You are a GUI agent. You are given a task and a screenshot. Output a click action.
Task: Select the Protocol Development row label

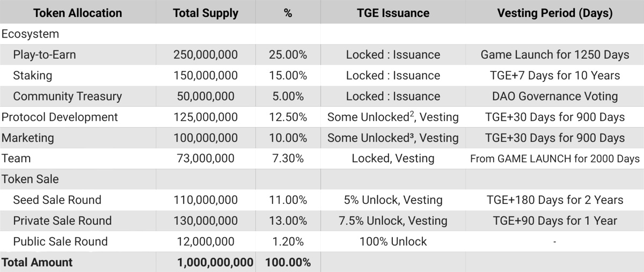pos(60,117)
